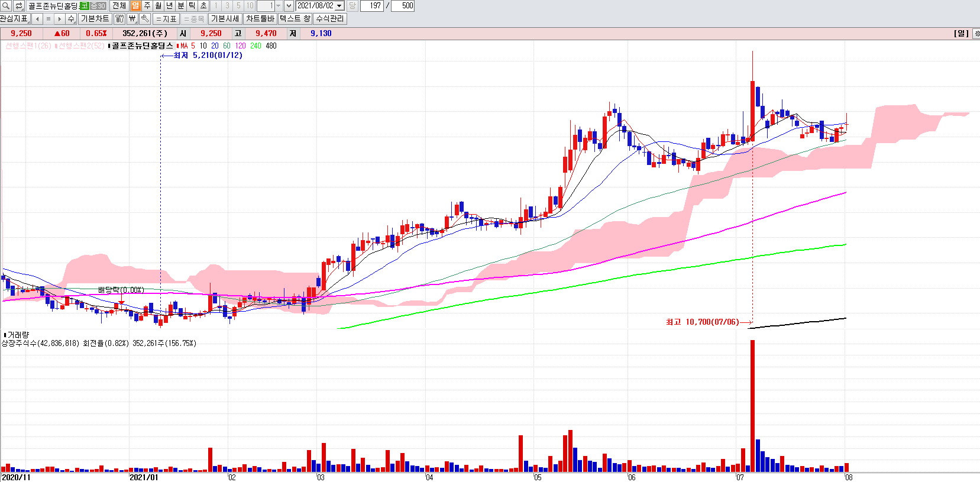The width and height of the screenshot is (980, 482).
Task: Select the daily 일 chart period
Action: 136,6
